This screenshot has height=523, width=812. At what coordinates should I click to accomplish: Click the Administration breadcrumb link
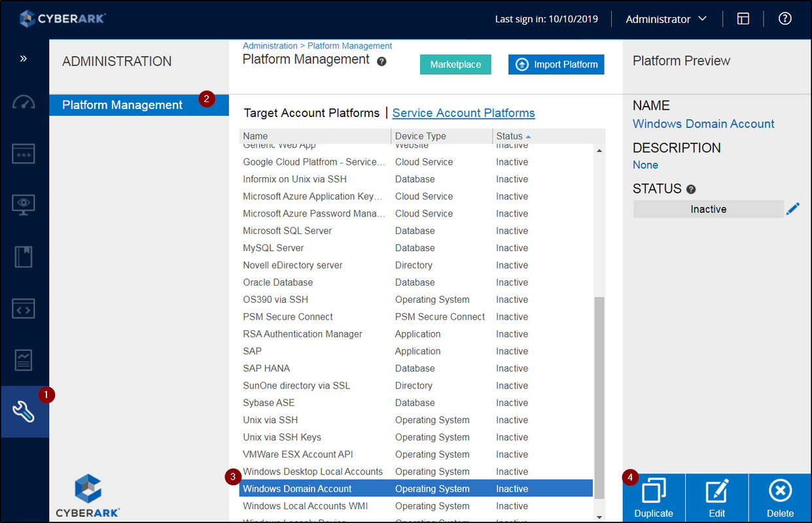click(x=270, y=46)
